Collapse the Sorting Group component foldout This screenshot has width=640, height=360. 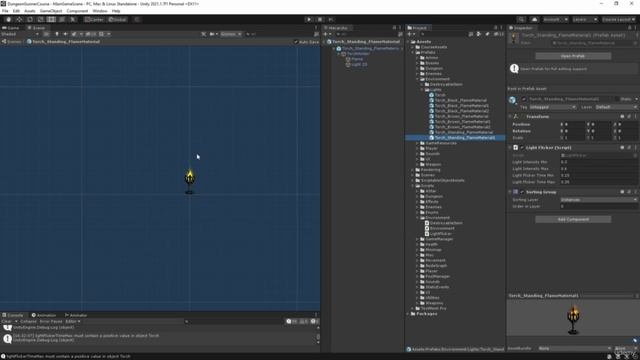pyautogui.click(x=510, y=192)
